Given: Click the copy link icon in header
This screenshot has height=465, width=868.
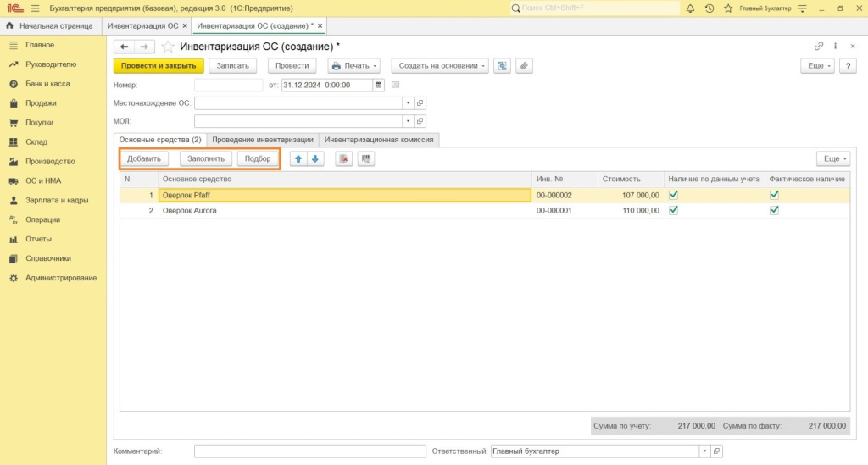Looking at the screenshot, I should tap(819, 47).
